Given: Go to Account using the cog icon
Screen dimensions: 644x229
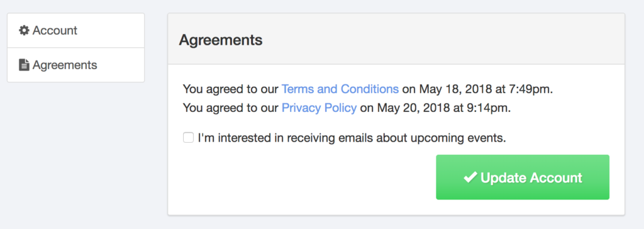Looking at the screenshot, I should (x=25, y=30).
